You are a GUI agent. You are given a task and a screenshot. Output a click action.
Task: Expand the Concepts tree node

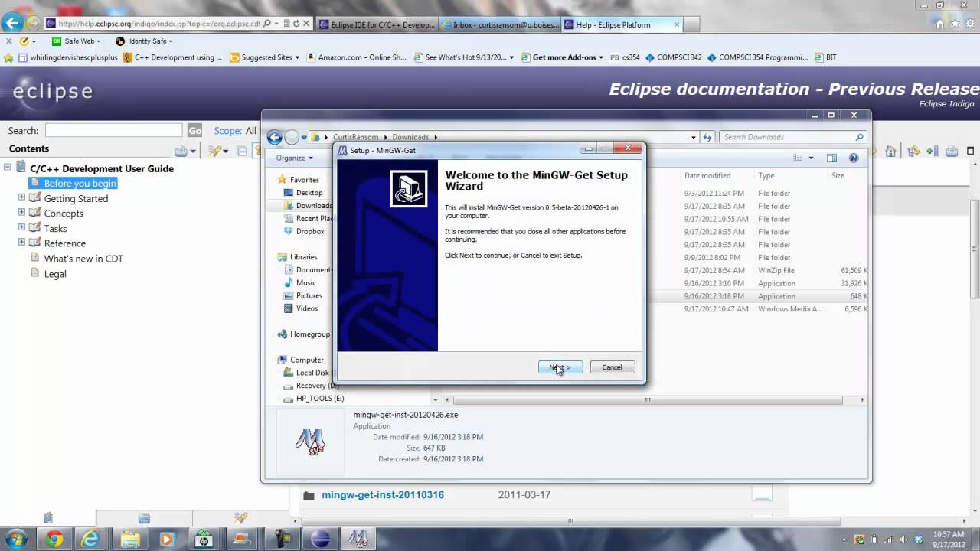pos(21,213)
